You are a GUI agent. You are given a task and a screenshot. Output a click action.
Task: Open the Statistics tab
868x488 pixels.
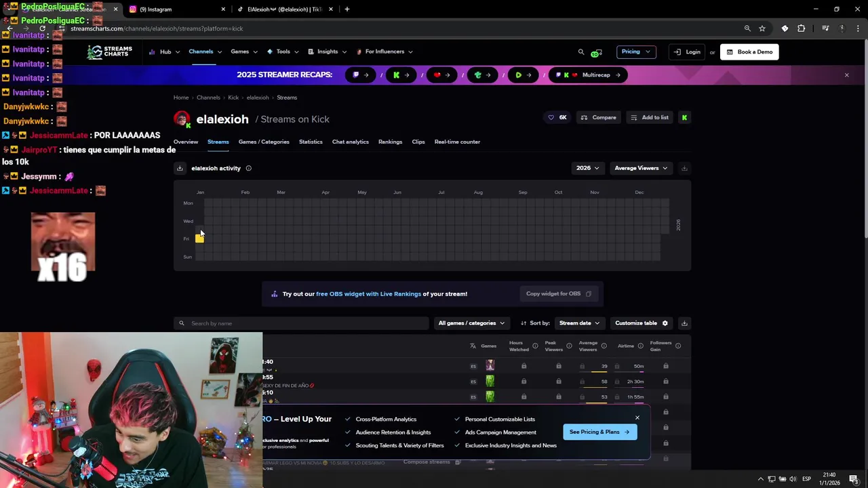pyautogui.click(x=311, y=142)
